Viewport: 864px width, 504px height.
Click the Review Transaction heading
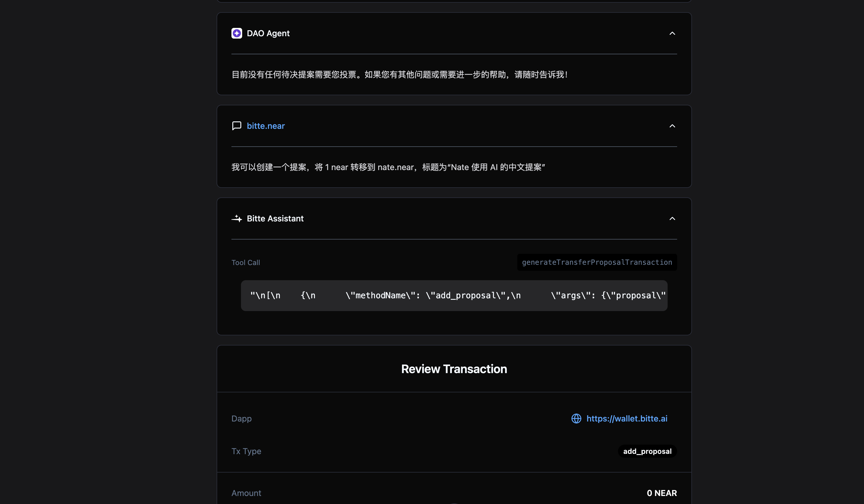coord(454,369)
